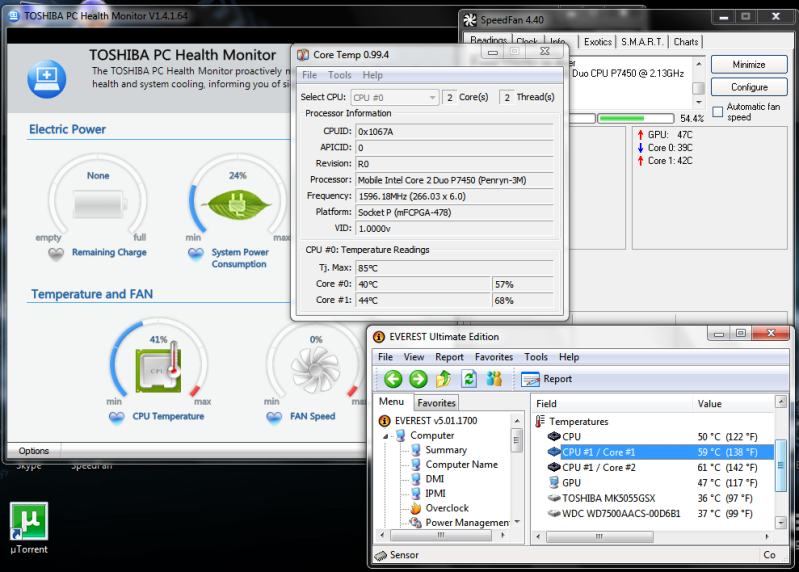Select CPU #1 / Core #1 row
Image resolution: width=799 pixels, height=572 pixels.
pyautogui.click(x=660, y=452)
